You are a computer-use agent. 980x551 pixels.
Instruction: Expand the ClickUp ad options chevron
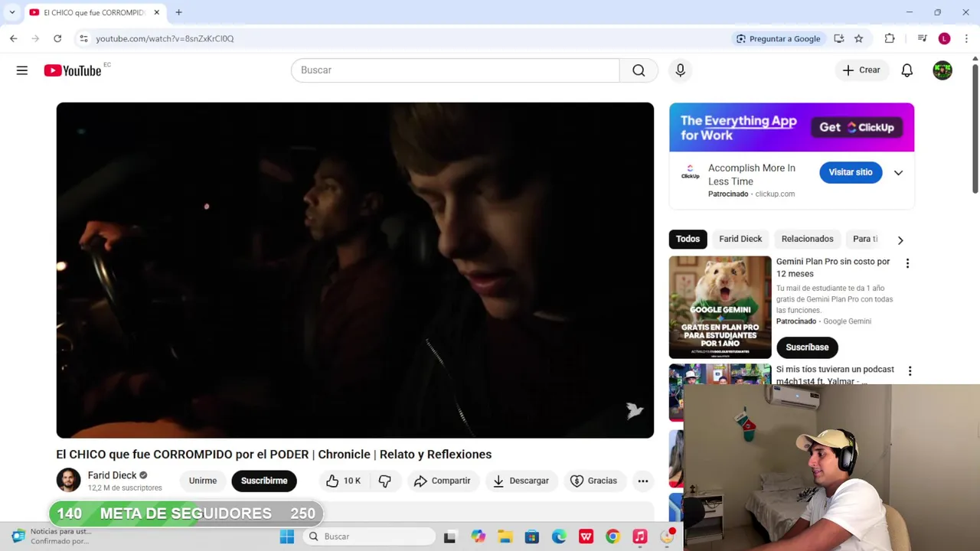tap(898, 173)
